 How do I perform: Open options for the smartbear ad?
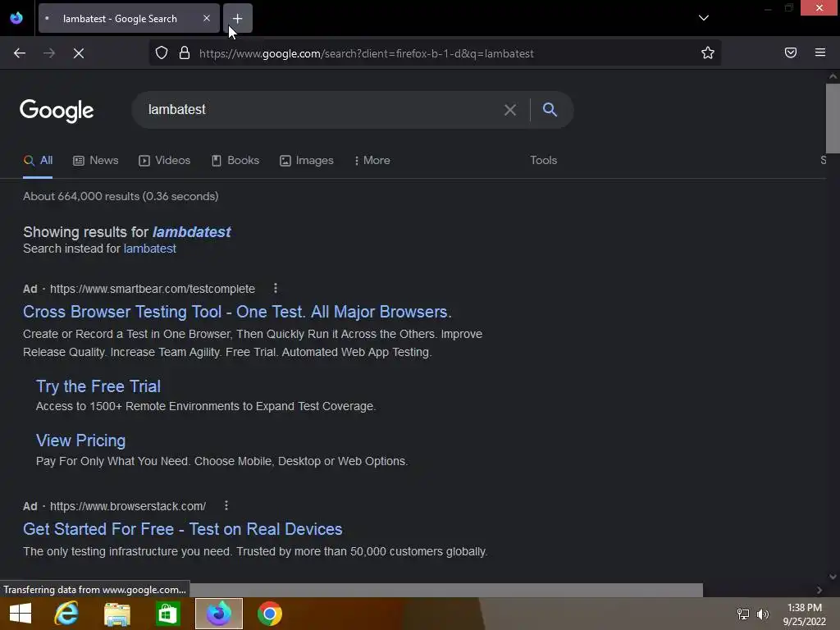coord(276,288)
